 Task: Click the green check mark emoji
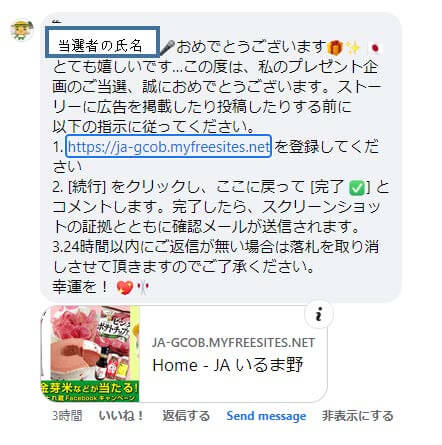(357, 188)
